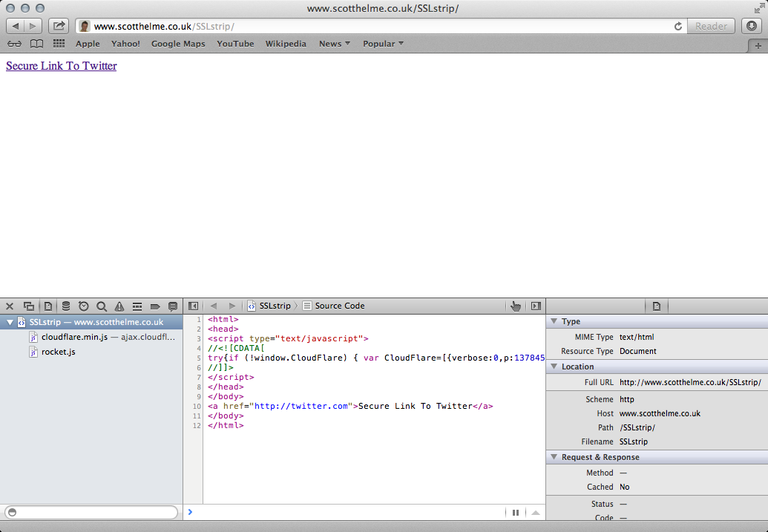The width and height of the screenshot is (768, 532).
Task: Click the Reader button
Action: pos(711,27)
